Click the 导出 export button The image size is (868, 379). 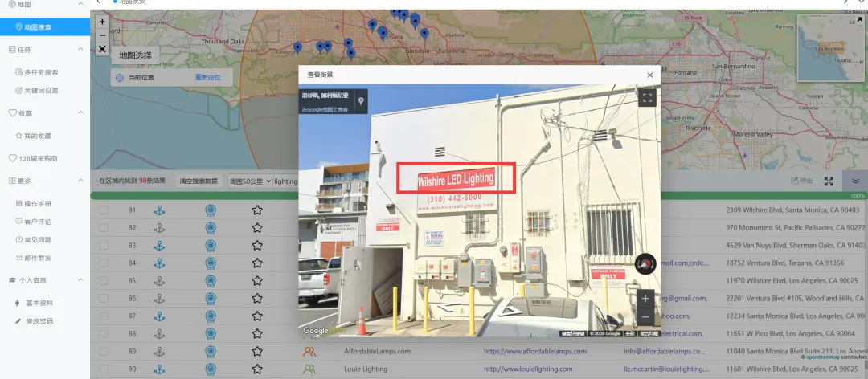click(802, 181)
